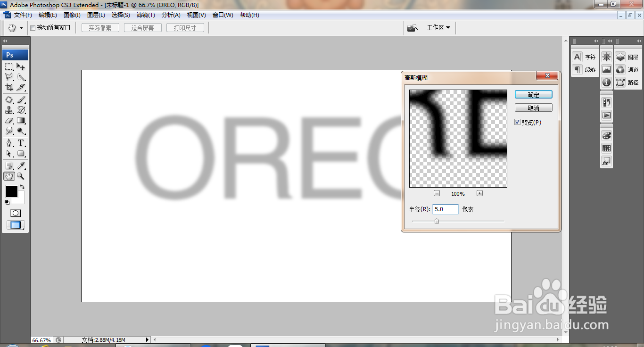Click the 打印尺寸 button
This screenshot has height=347, width=644.
pos(185,28)
